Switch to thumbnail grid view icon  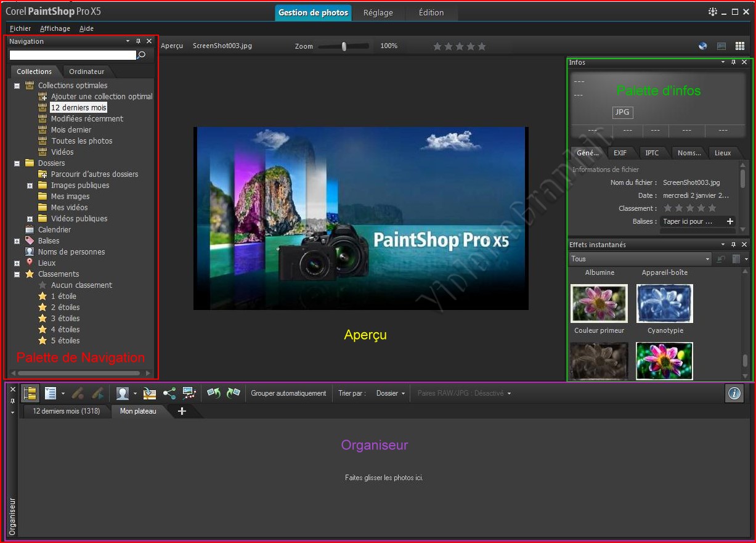pyautogui.click(x=740, y=46)
